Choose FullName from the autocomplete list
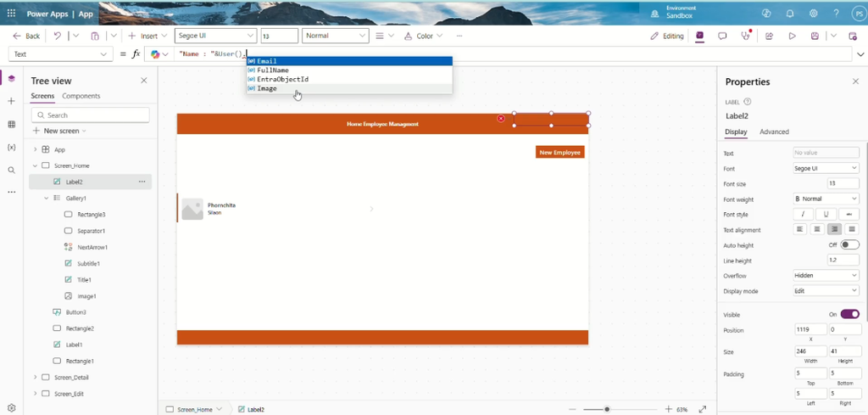This screenshot has height=415, width=868. pos(349,70)
